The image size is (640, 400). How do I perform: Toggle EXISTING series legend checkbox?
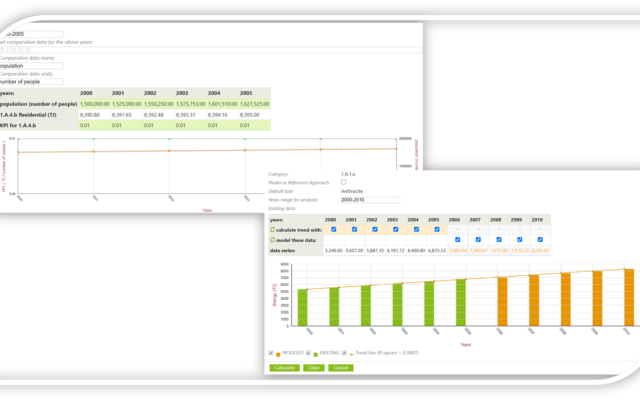click(308, 353)
